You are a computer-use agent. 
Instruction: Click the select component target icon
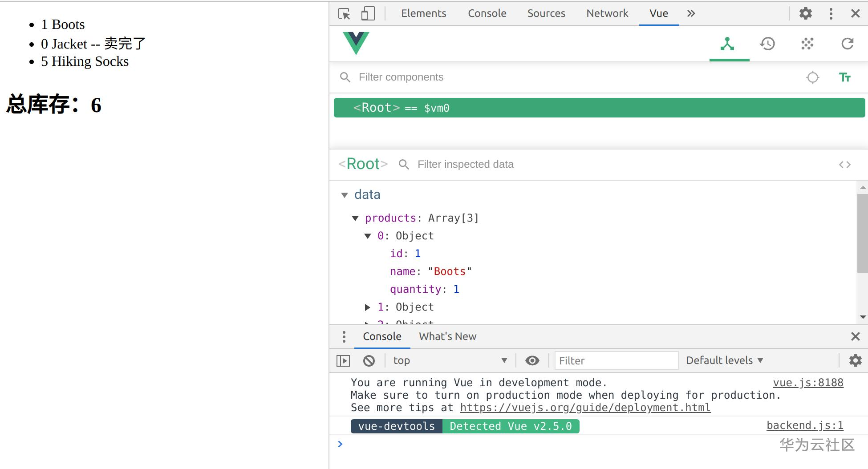click(813, 77)
